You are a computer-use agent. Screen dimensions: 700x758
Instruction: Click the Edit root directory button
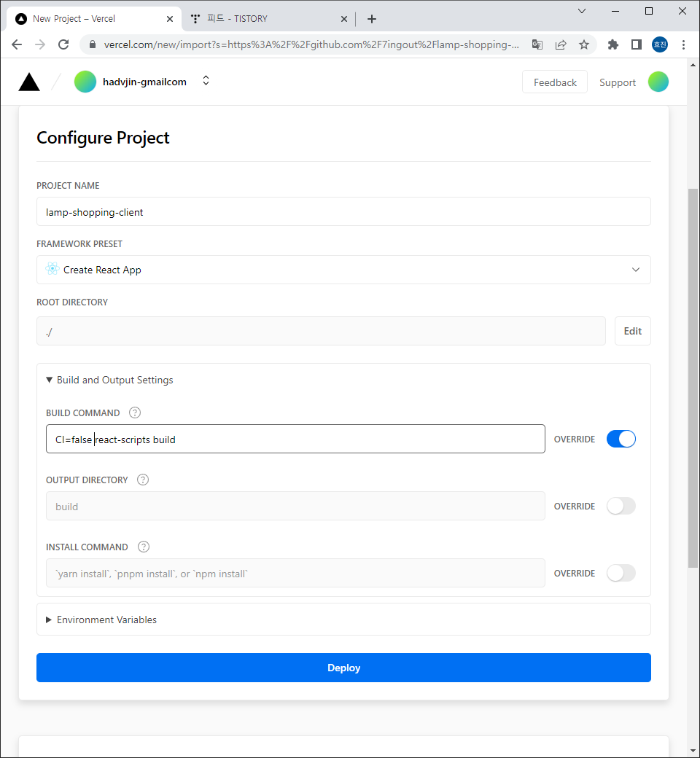point(632,331)
